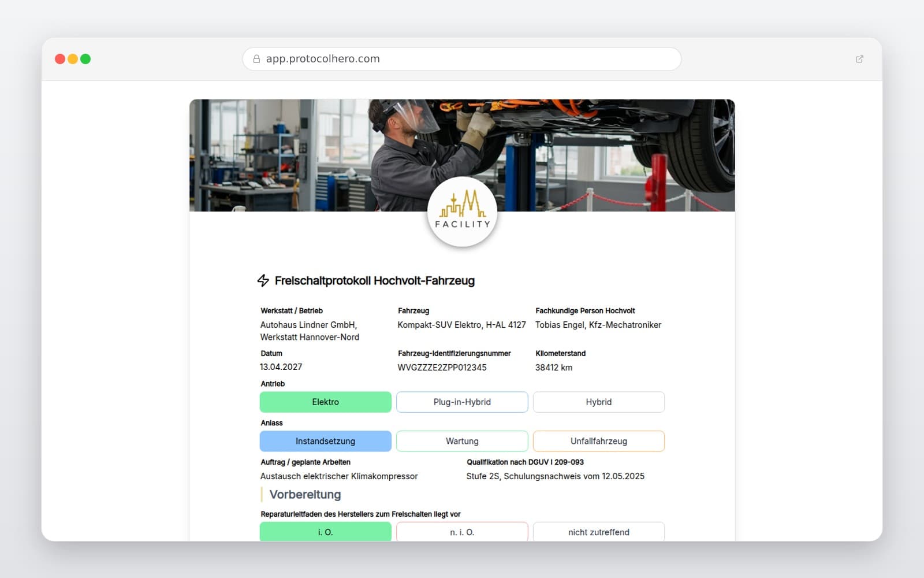924x578 pixels.
Task: Click the workshop header photo
Action: tap(462, 155)
